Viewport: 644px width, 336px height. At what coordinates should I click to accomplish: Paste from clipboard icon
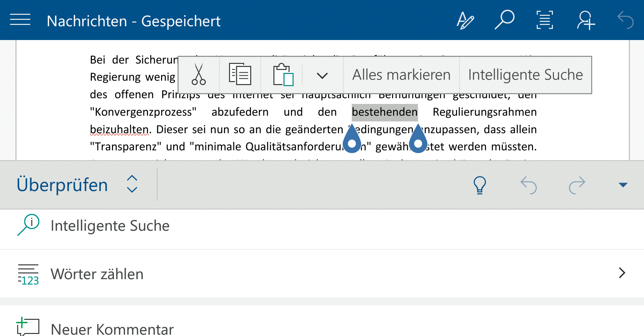pyautogui.click(x=283, y=75)
